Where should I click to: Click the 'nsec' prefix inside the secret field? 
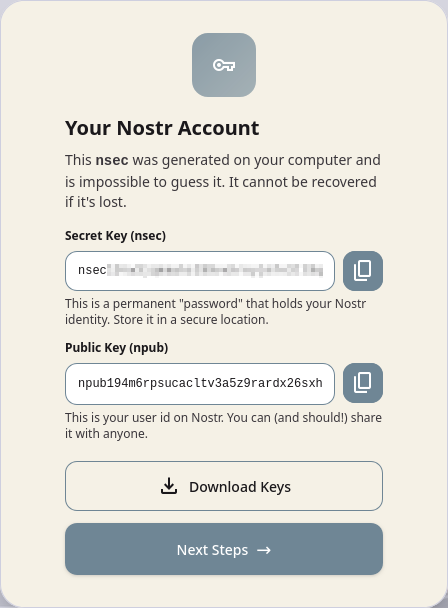(92, 270)
